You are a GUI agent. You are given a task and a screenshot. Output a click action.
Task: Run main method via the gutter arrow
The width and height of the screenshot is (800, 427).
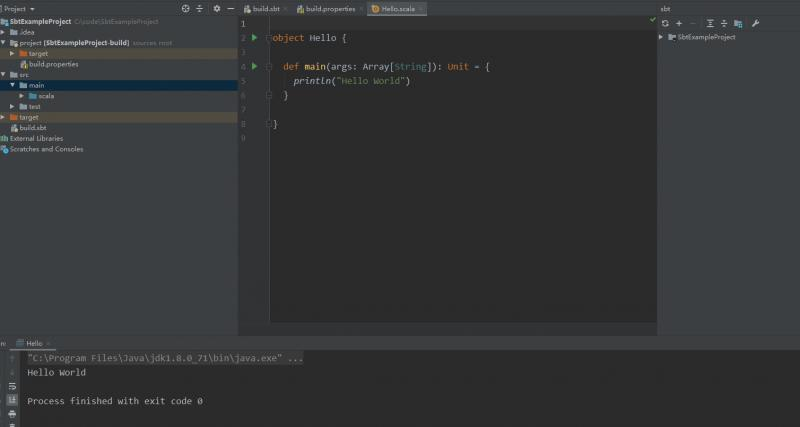pyautogui.click(x=254, y=66)
